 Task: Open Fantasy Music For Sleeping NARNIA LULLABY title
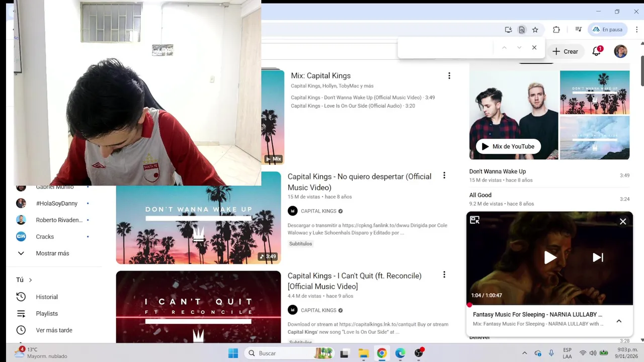click(537, 314)
